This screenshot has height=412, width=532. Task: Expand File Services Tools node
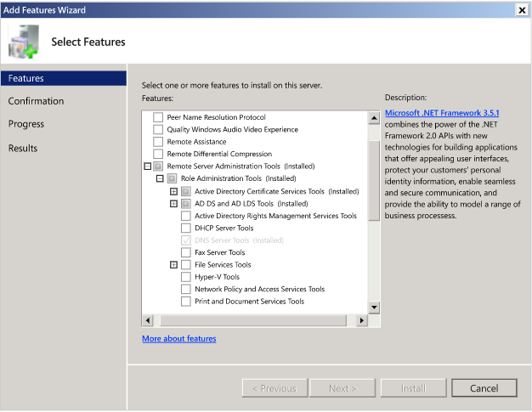click(x=173, y=265)
